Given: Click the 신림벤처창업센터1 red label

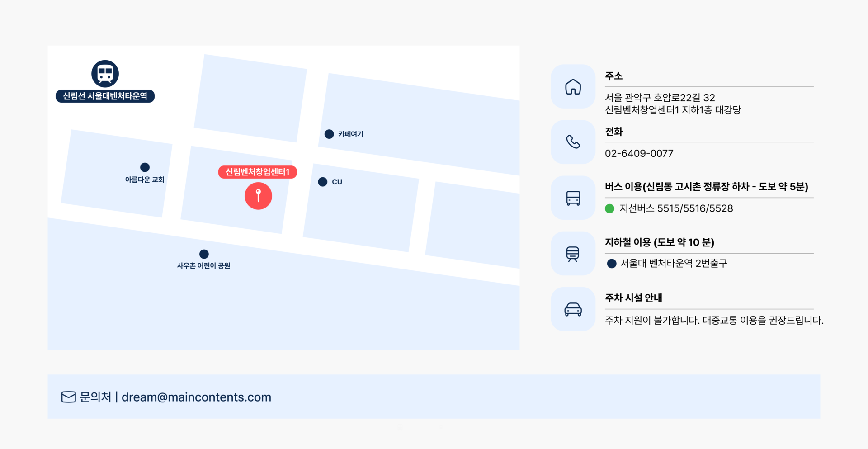Looking at the screenshot, I should click(x=257, y=172).
